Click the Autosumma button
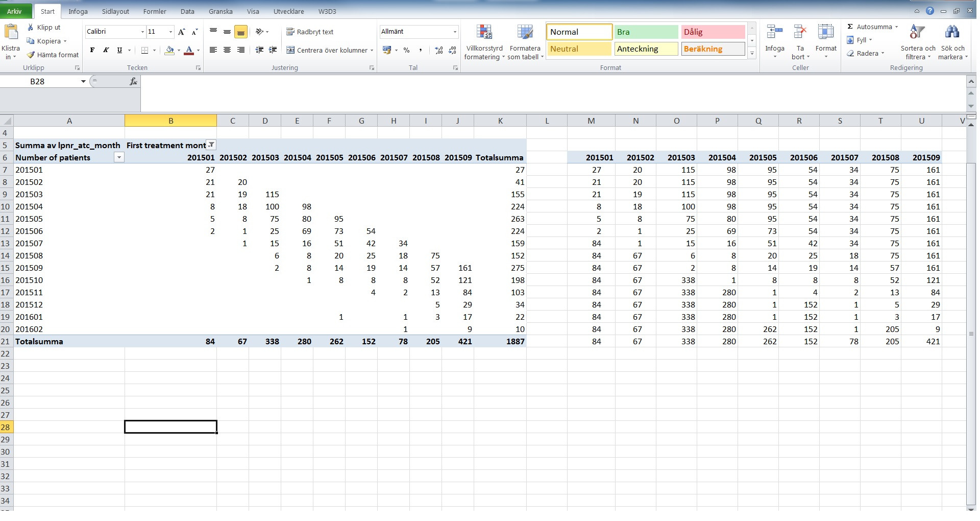The image size is (980, 521). click(873, 27)
